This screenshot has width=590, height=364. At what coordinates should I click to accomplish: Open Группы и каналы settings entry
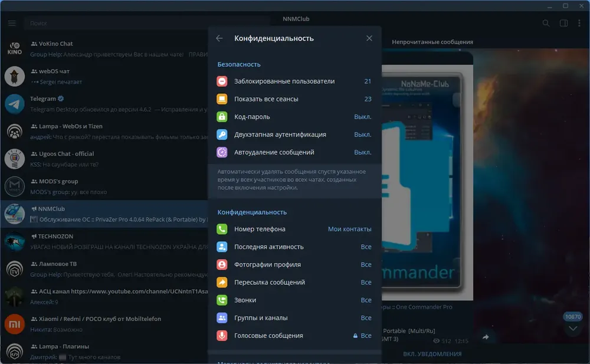click(294, 318)
